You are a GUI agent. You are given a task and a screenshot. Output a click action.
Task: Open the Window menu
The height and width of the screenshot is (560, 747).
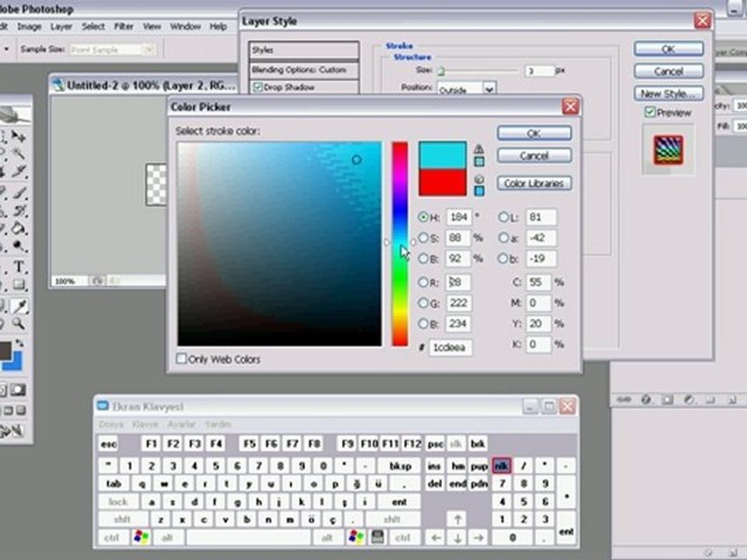click(185, 26)
